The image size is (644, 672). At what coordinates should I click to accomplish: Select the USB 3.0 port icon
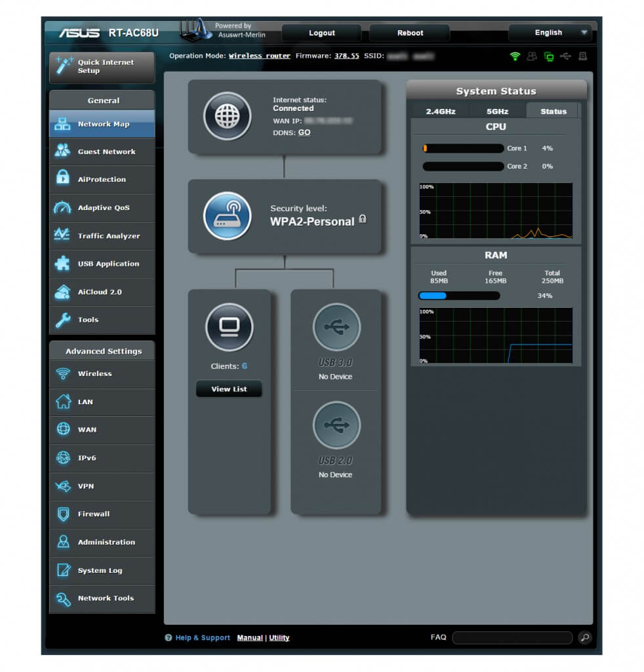coord(336,327)
